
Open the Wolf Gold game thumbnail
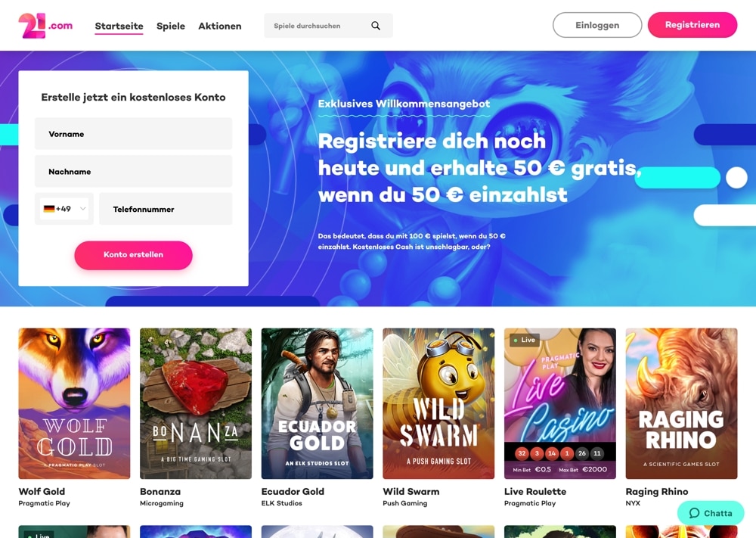pyautogui.click(x=74, y=403)
